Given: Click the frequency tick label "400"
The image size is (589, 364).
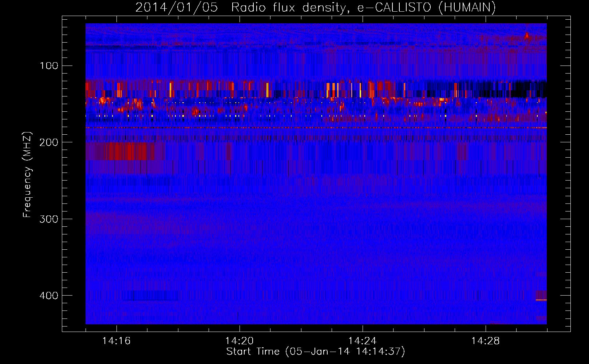Looking at the screenshot, I should pos(49,295).
